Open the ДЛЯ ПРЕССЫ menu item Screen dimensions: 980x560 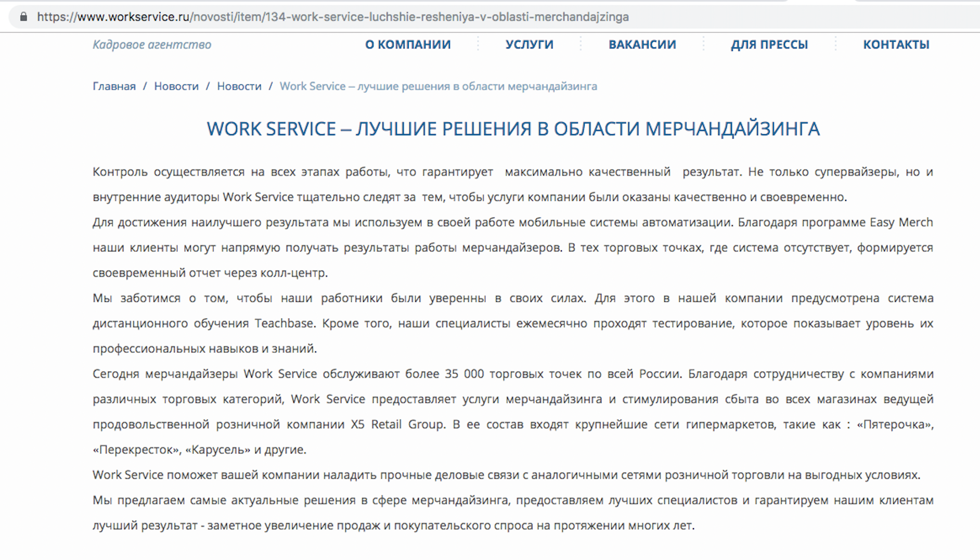click(x=769, y=45)
